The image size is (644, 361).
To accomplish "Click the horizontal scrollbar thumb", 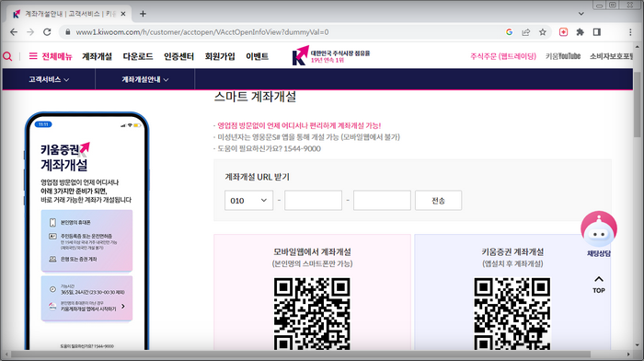I will pos(301,355).
